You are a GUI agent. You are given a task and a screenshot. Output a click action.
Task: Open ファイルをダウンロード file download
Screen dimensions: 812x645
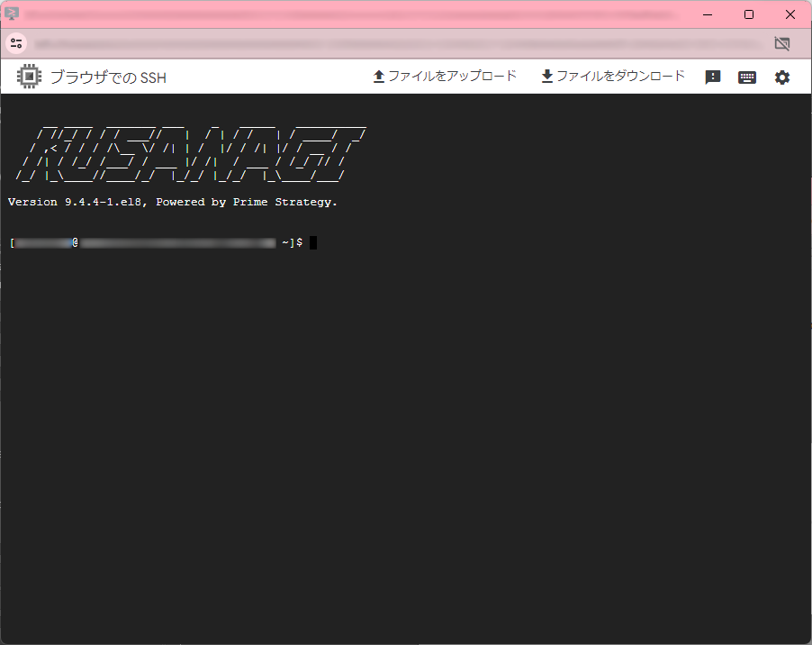(613, 77)
